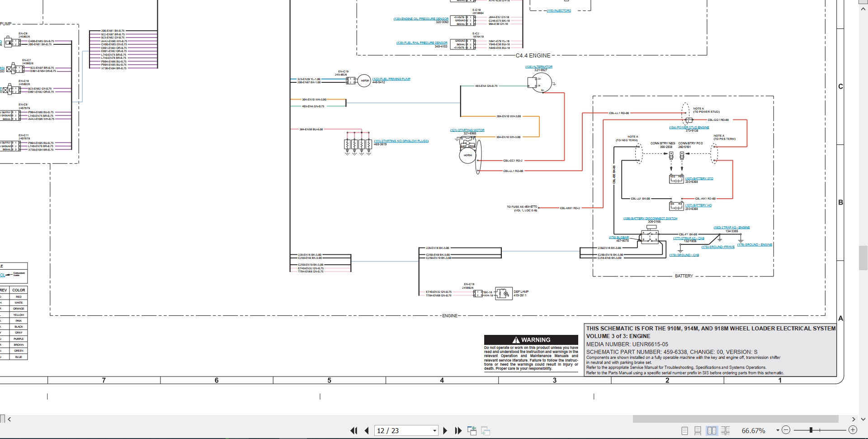Open the (106) Alternator link
Image resolution: width=868 pixels, height=439 pixels.
(539, 67)
